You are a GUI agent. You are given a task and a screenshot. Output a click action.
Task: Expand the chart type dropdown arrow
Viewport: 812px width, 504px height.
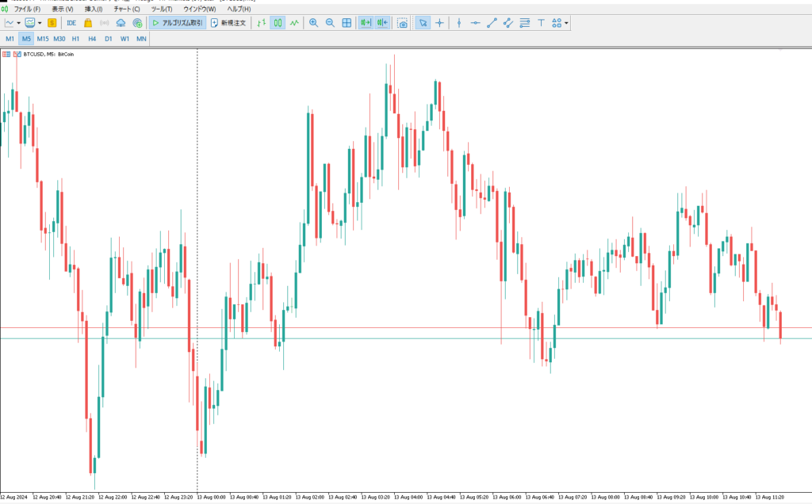pos(18,23)
